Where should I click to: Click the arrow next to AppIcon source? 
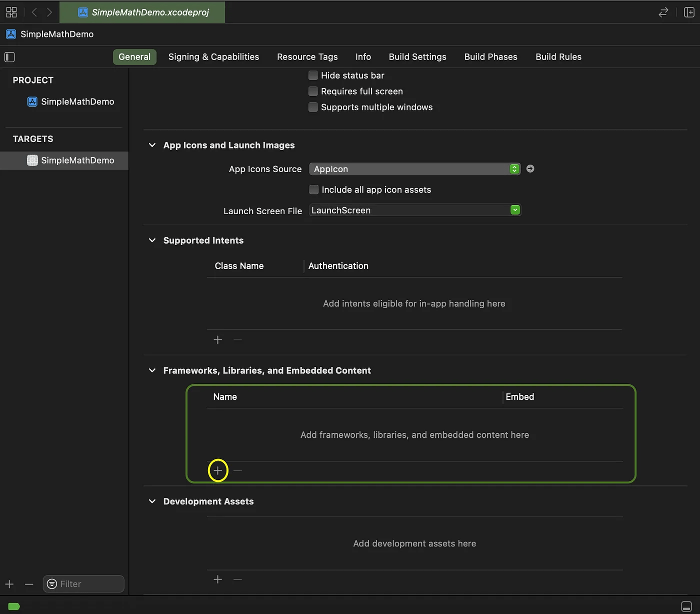[x=530, y=169]
